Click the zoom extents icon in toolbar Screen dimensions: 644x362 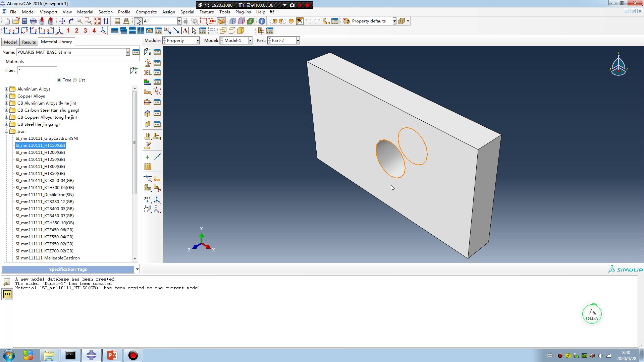pyautogui.click(x=97, y=21)
